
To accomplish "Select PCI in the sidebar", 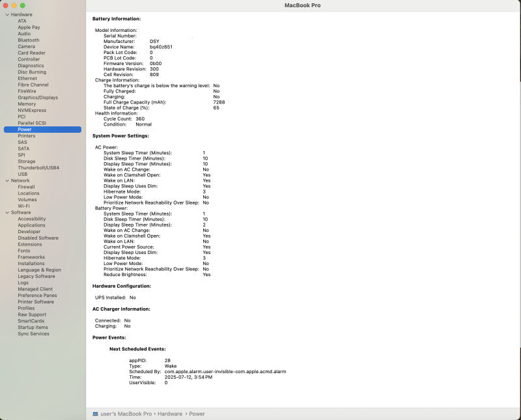I will [x=21, y=117].
